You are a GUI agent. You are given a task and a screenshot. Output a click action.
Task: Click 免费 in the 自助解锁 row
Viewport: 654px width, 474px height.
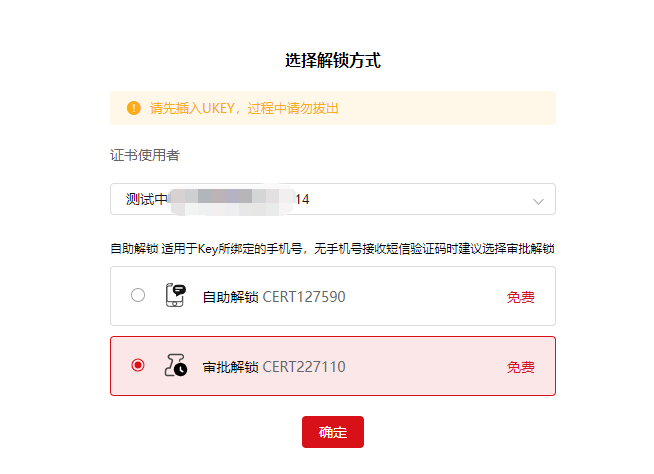pyautogui.click(x=520, y=296)
